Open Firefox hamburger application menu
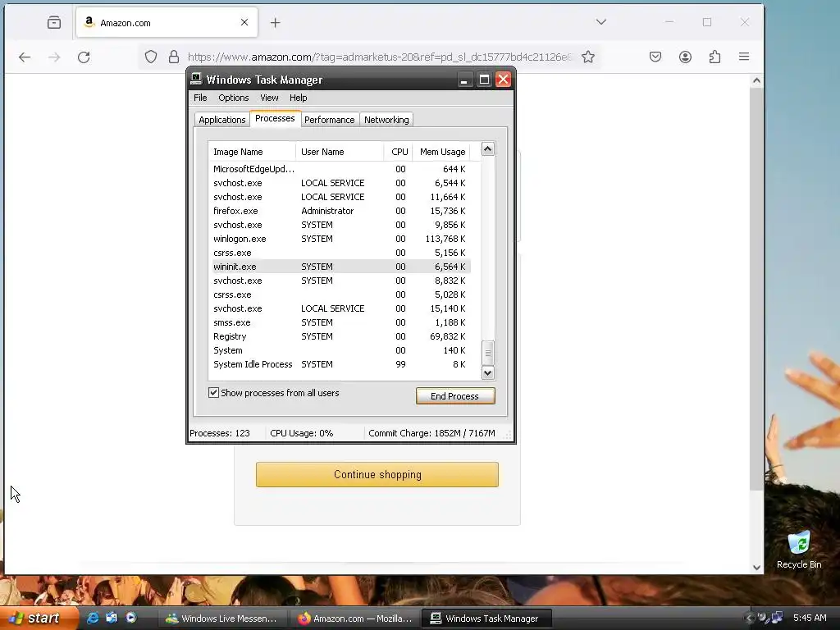Image resolution: width=840 pixels, height=630 pixels. click(x=744, y=57)
